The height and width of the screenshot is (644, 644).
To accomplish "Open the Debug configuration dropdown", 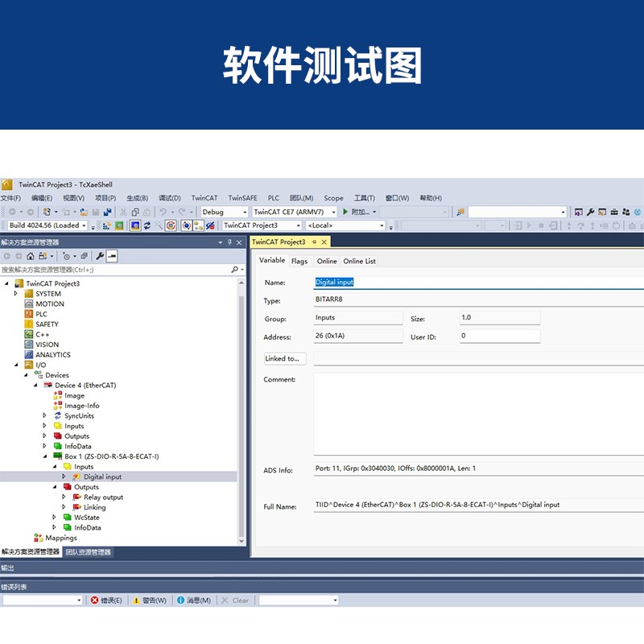I will [245, 213].
